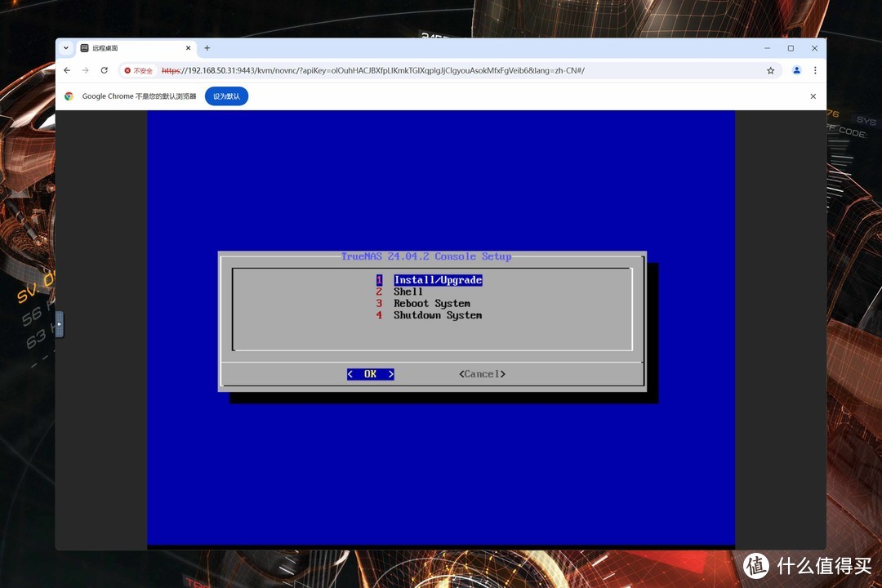Select Install/Upgrade menu option

click(438, 279)
